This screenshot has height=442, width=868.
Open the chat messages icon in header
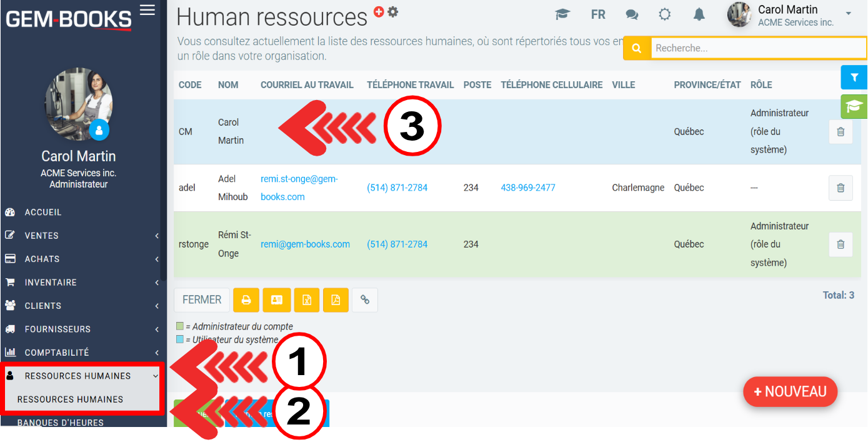point(632,14)
